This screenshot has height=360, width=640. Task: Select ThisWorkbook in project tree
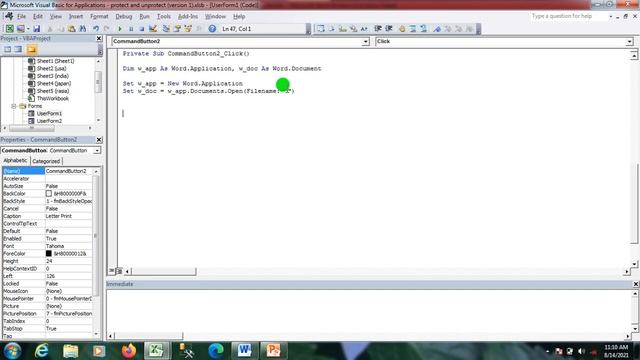pos(53,98)
